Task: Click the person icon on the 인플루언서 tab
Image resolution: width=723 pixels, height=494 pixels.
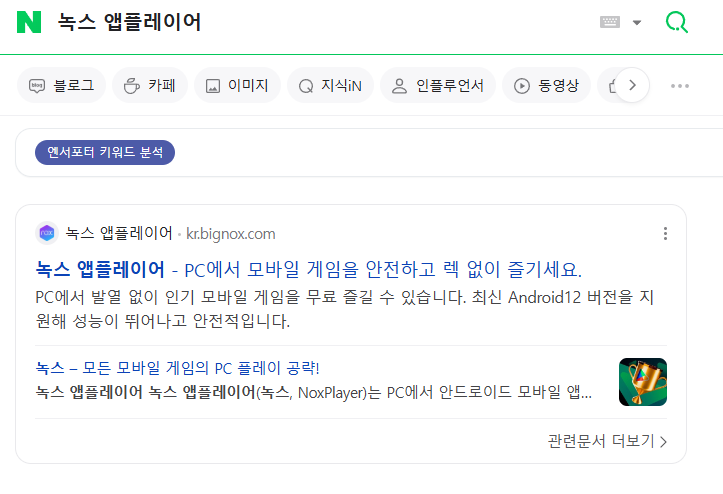Action: pos(399,86)
